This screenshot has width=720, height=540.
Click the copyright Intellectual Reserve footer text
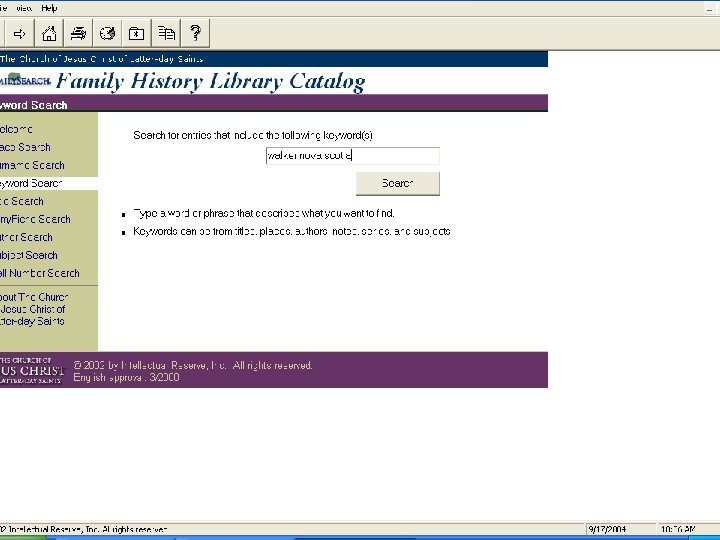point(193,366)
